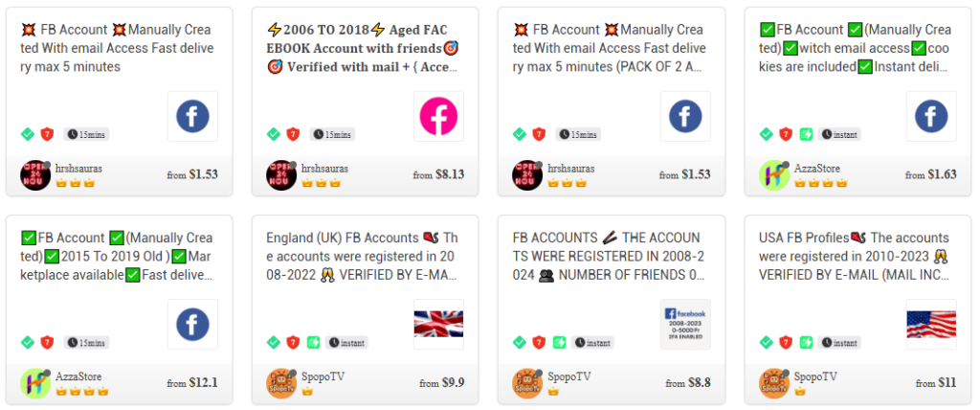980x410 pixels.
Task: Click the red shield 7 badge on the $9.9 listing
Action: [293, 342]
